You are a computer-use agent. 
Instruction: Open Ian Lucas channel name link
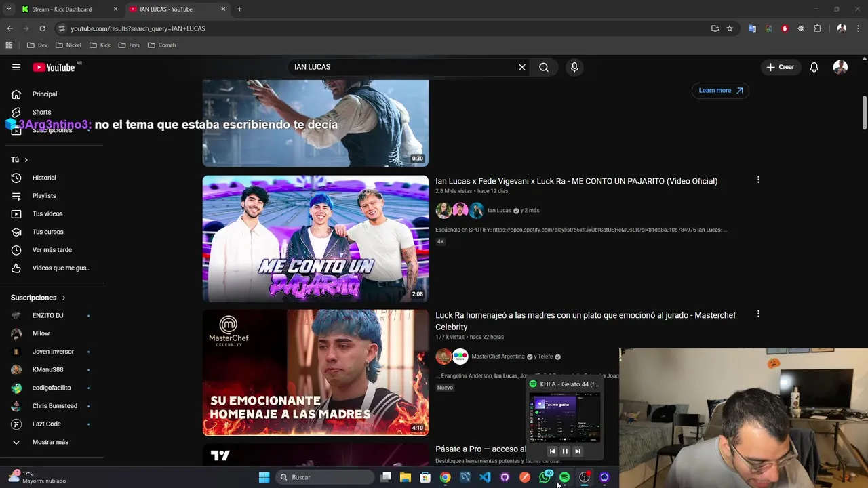click(499, 211)
